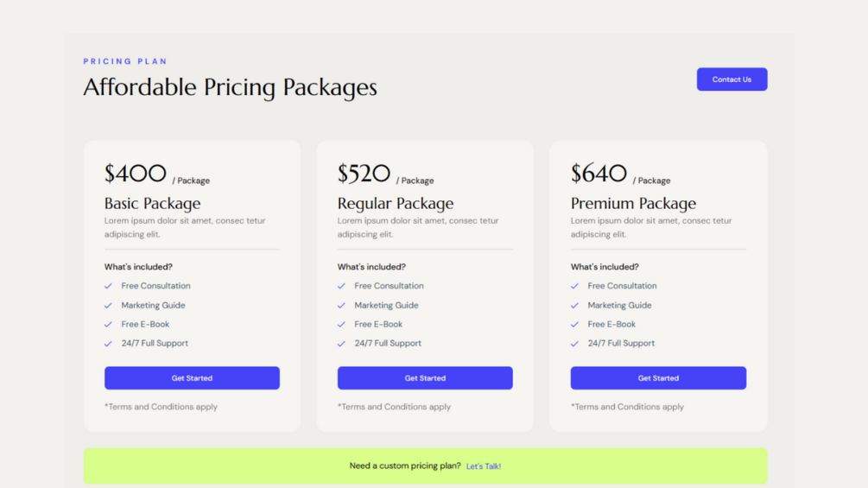
Task: Click the Contact Us button
Action: coord(732,79)
